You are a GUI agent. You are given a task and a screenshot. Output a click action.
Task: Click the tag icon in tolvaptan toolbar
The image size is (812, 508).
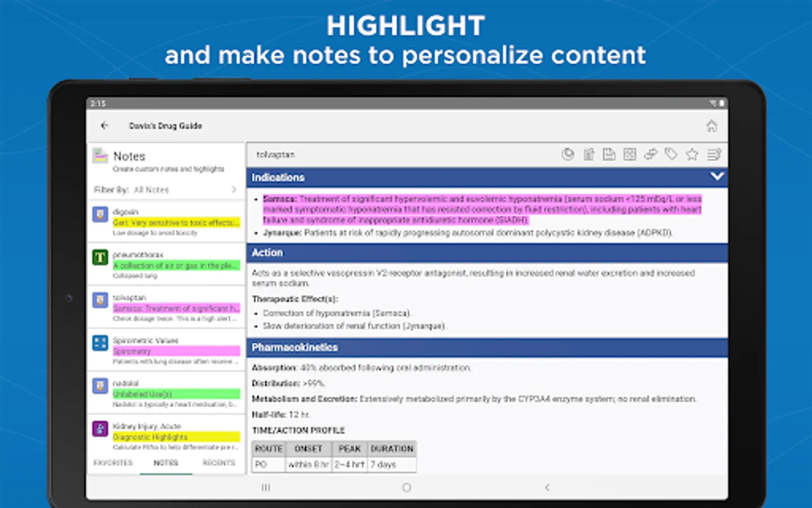point(671,154)
